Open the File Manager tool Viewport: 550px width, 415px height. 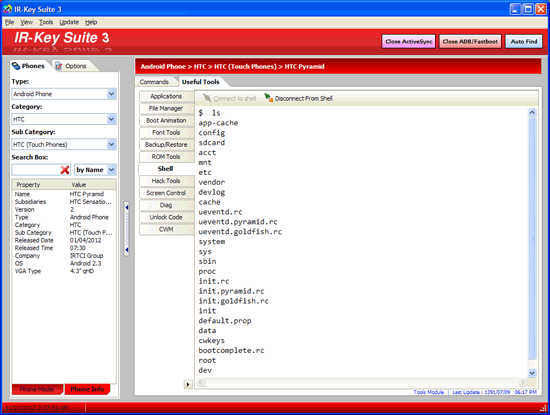point(166,108)
